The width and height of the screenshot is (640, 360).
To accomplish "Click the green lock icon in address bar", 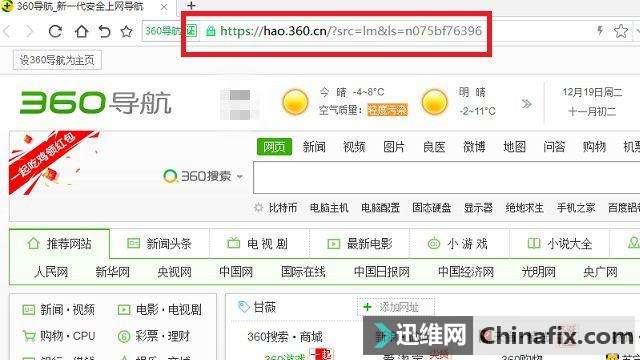I will (x=210, y=31).
